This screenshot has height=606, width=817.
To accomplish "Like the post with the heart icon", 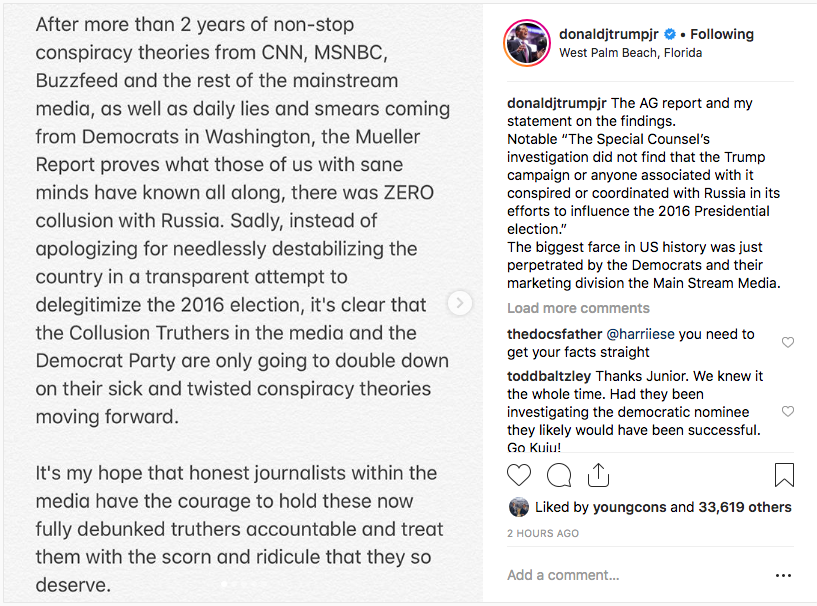I will point(518,475).
